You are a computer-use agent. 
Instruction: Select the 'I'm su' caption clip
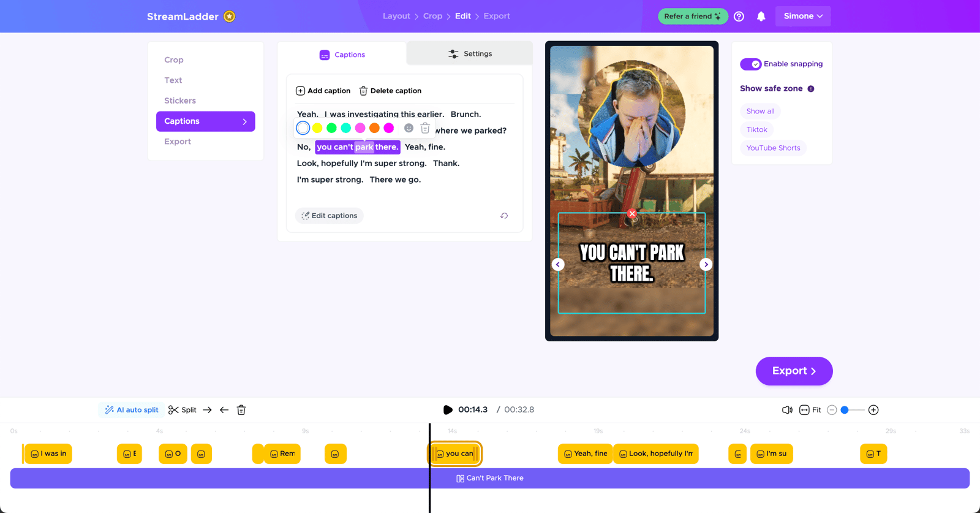(x=771, y=454)
